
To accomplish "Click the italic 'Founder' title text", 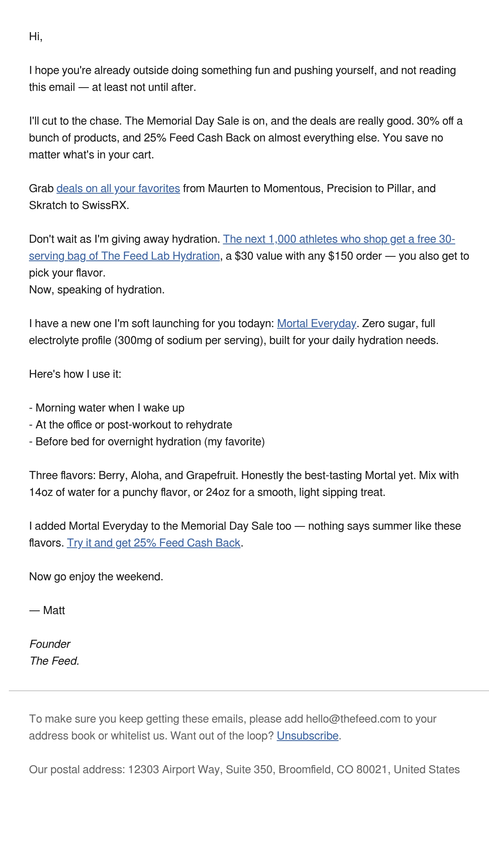I will tap(50, 644).
